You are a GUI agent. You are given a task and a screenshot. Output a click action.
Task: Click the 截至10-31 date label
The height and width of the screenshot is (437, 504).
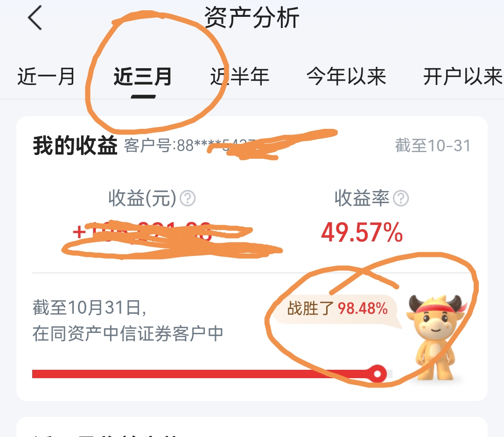point(433,145)
